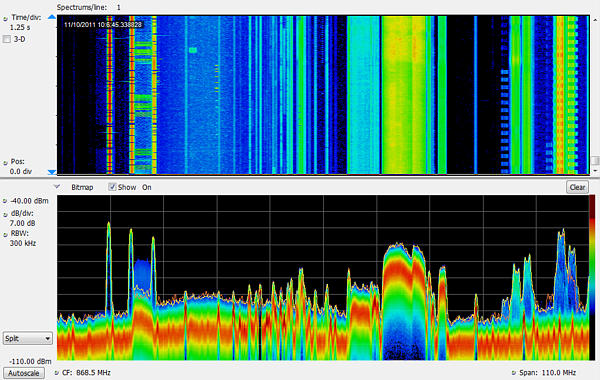This screenshot has width=600, height=380.
Task: Select the Bitmap trace label
Action: [x=82, y=187]
